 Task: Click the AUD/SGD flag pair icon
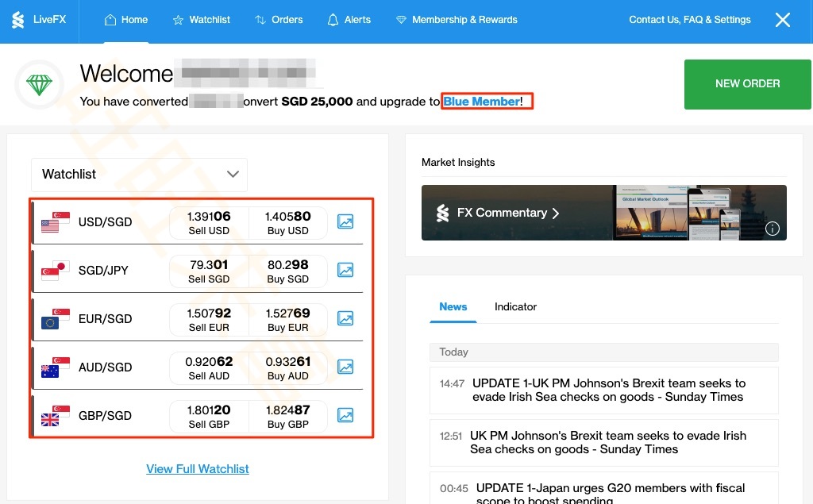tap(56, 367)
